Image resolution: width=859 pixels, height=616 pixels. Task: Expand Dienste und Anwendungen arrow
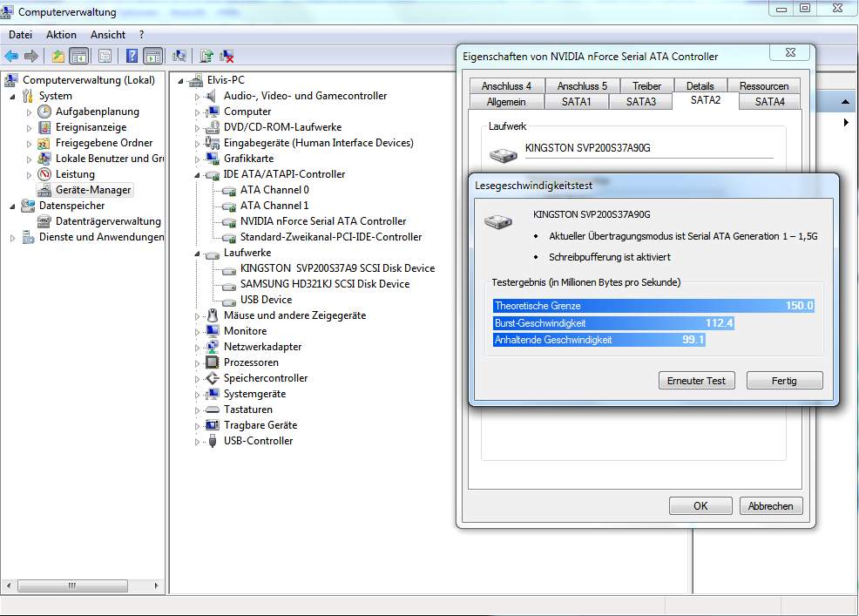click(x=12, y=238)
